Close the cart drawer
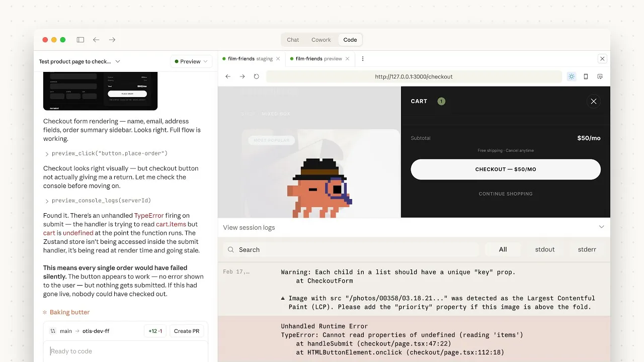The height and width of the screenshot is (362, 644). [594, 101]
